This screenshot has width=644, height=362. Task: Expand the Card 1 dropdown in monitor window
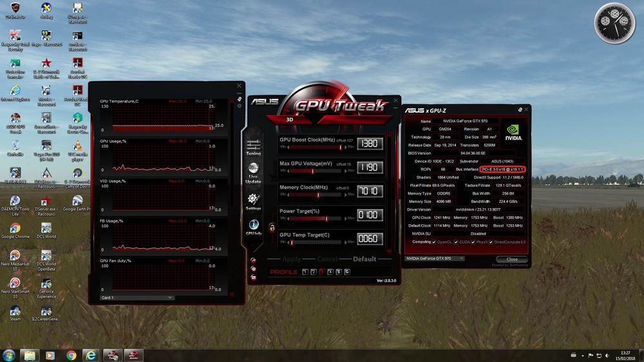137,298
